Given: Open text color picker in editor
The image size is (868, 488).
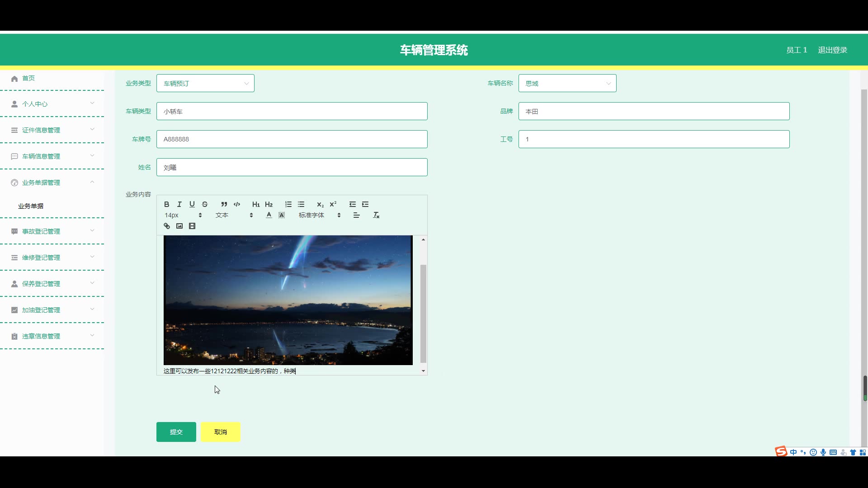Looking at the screenshot, I should (269, 215).
